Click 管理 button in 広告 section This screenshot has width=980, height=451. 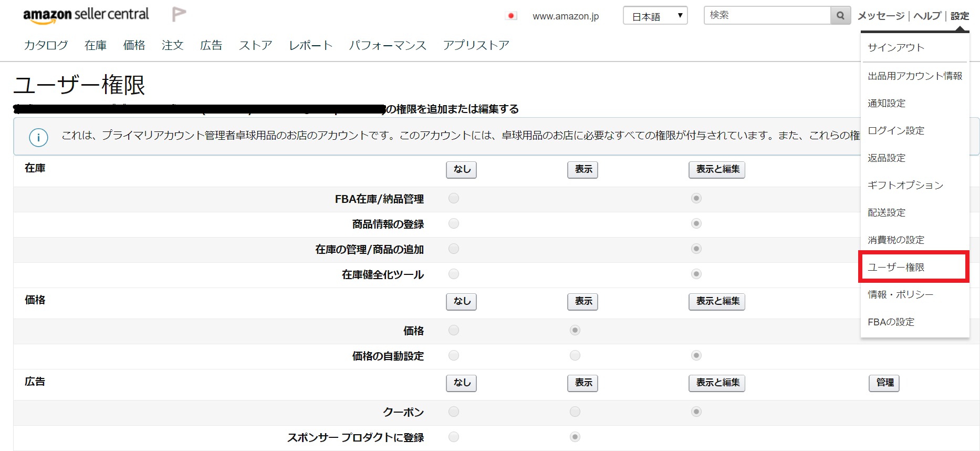(884, 383)
